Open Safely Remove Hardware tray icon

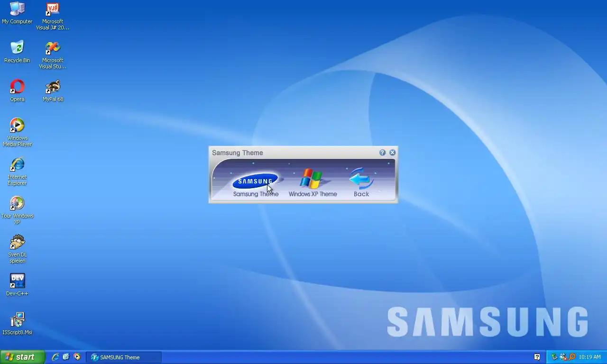pos(554,357)
